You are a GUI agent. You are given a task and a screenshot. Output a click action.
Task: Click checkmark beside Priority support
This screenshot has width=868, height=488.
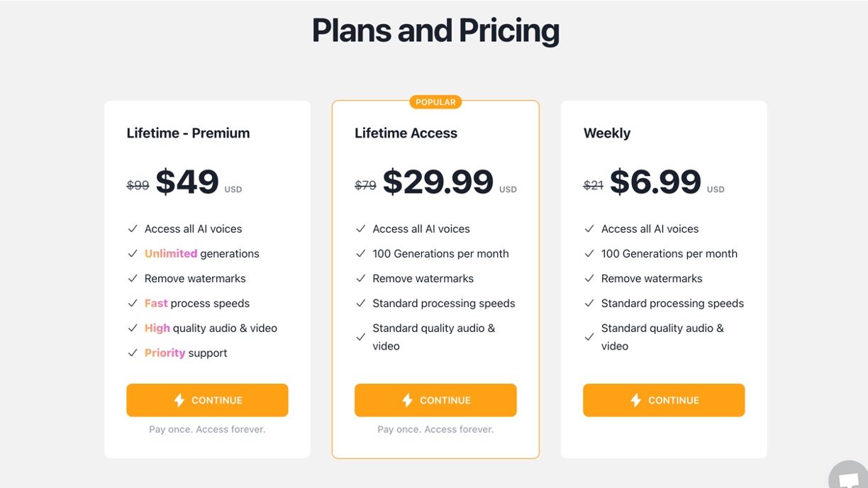[133, 353]
